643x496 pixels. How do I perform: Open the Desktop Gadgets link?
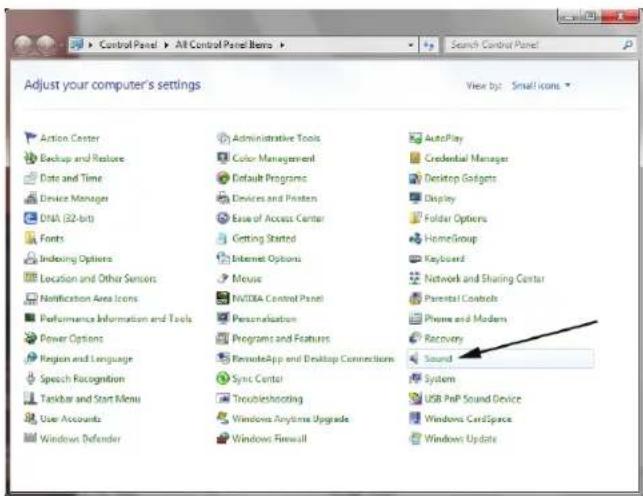(x=460, y=178)
